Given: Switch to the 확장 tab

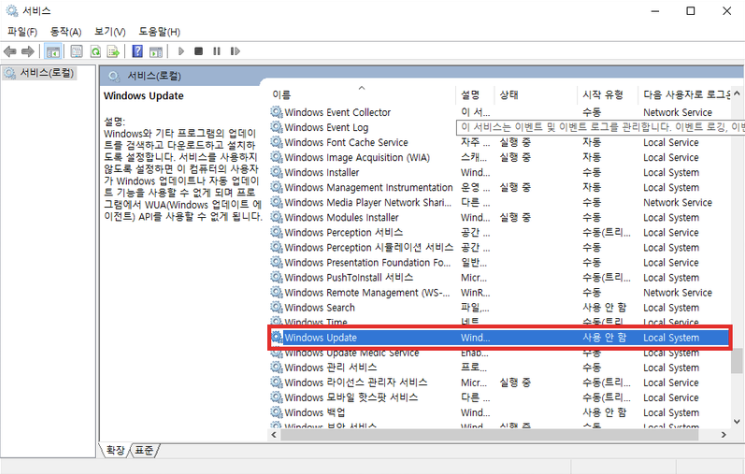Looking at the screenshot, I should coord(115,450).
